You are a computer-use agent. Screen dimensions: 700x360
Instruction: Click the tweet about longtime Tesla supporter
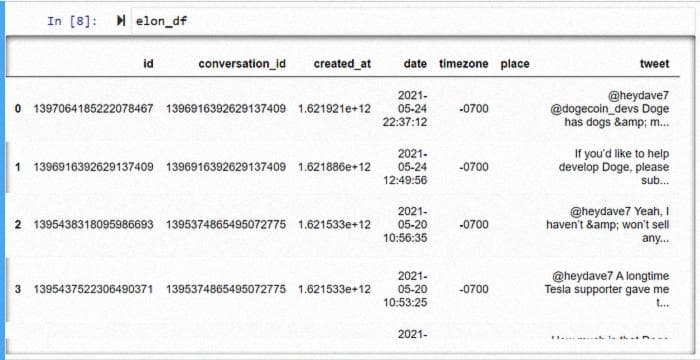click(607, 289)
